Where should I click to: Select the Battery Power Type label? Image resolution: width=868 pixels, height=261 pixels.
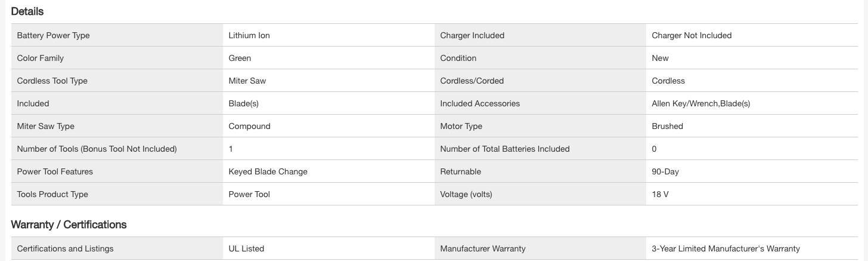53,35
